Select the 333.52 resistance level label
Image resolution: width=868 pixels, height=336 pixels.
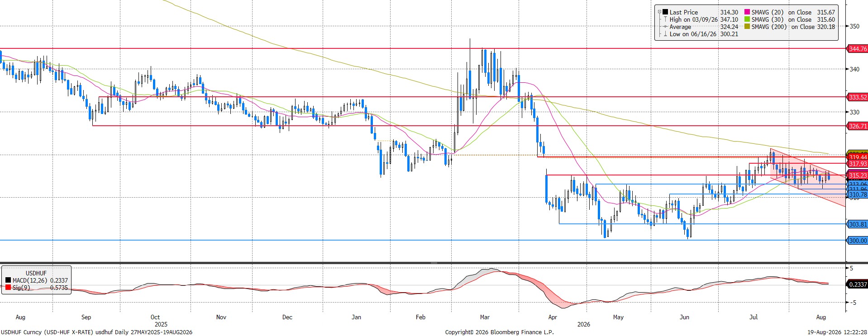pos(857,97)
